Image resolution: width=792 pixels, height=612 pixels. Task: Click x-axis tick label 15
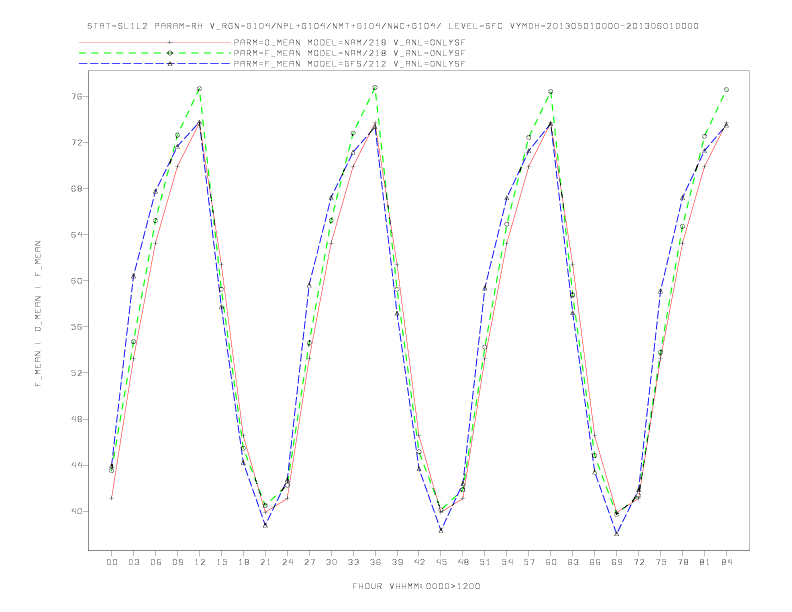point(221,562)
